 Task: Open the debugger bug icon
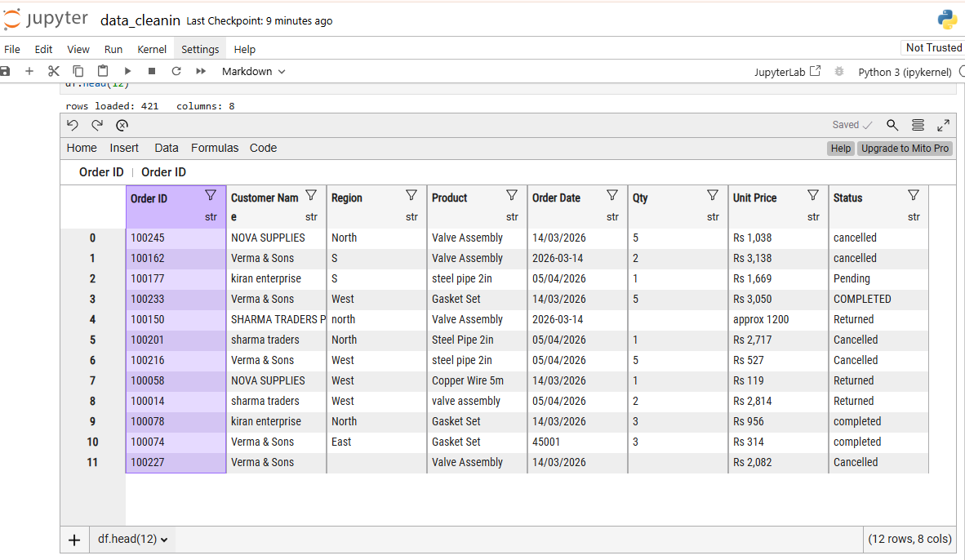click(x=838, y=71)
